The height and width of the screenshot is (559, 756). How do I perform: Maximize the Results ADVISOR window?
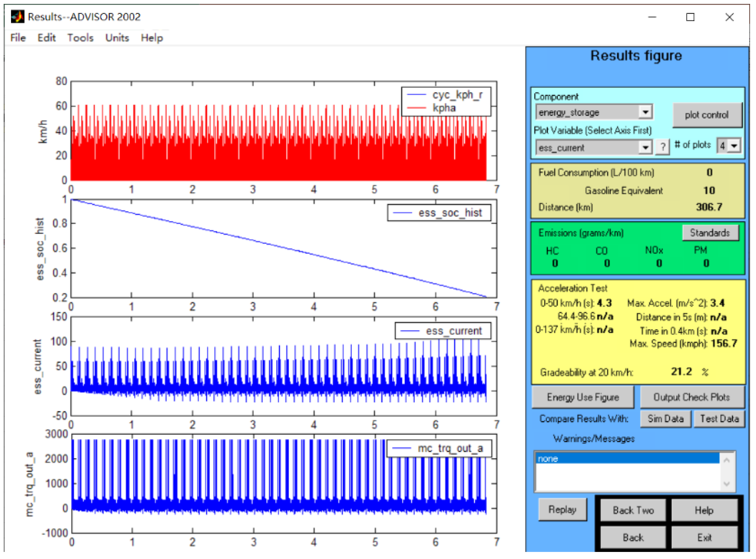[x=690, y=17]
